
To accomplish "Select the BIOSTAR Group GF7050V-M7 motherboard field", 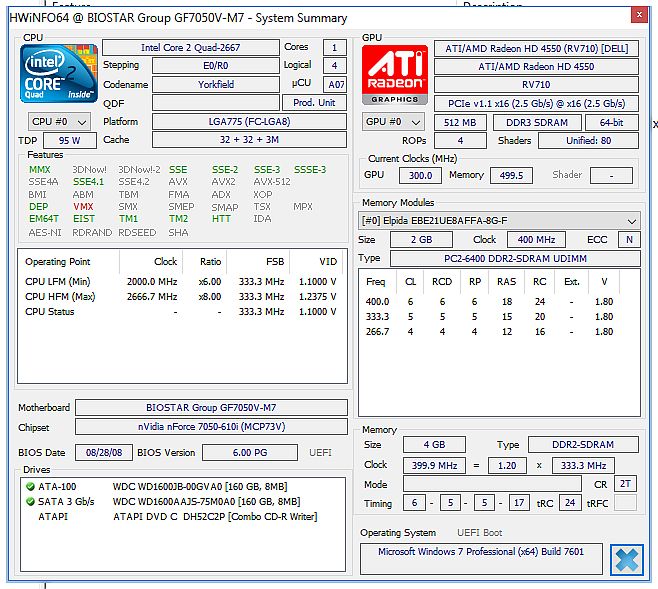I will [x=212, y=408].
